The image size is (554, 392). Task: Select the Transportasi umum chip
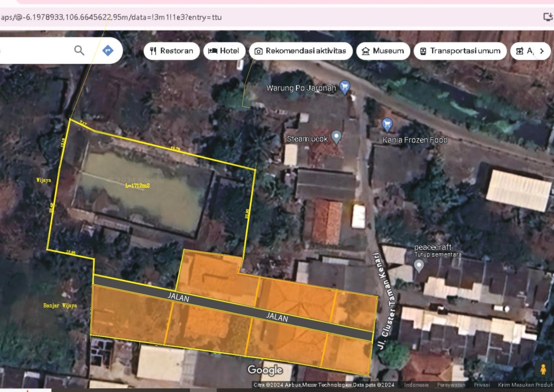coord(460,51)
